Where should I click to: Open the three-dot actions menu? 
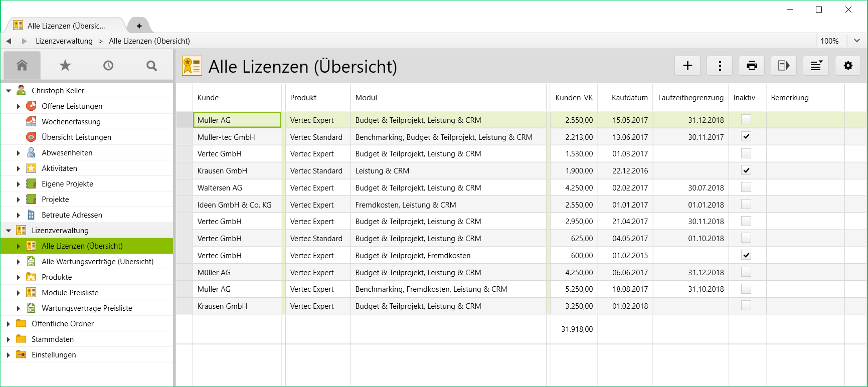coord(720,66)
